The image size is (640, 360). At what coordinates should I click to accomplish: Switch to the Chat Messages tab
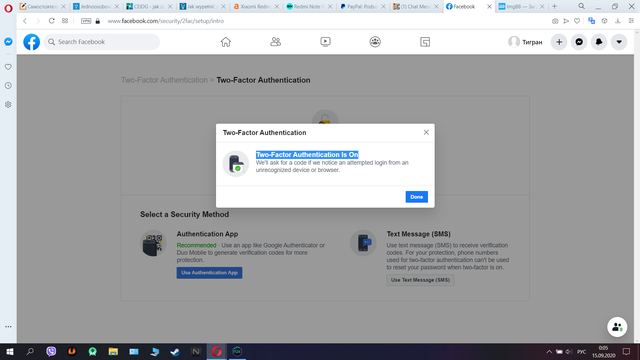(x=416, y=7)
